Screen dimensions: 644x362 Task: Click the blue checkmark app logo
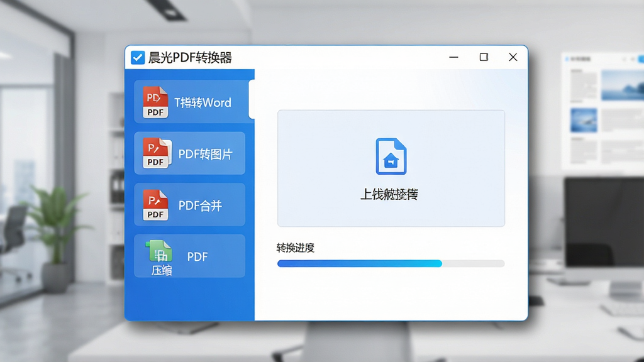(x=138, y=57)
